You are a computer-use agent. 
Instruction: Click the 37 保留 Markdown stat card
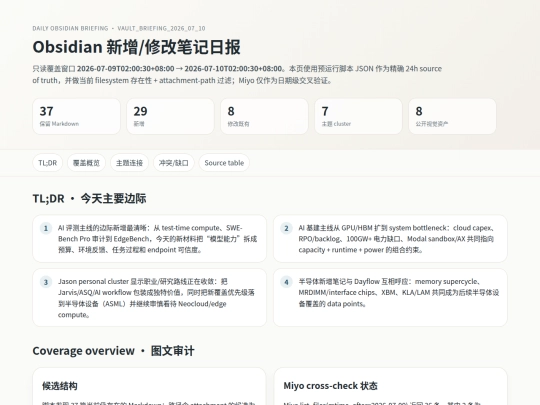click(x=76, y=116)
